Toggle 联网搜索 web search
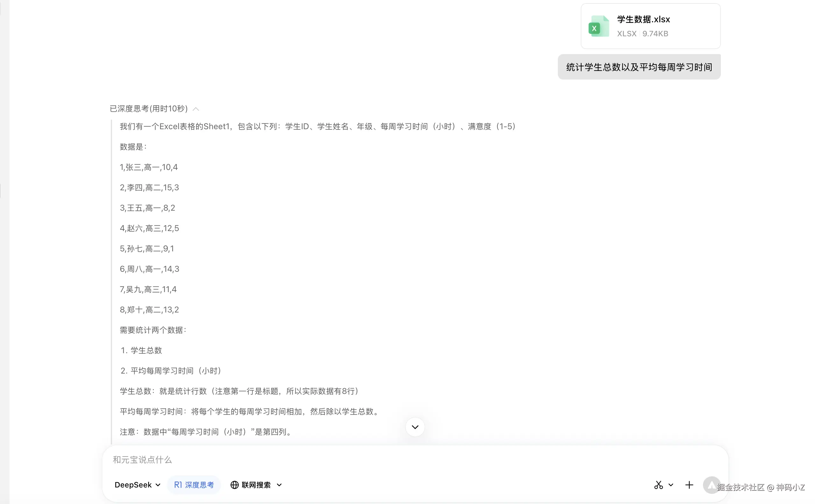The height and width of the screenshot is (504, 817). [256, 485]
